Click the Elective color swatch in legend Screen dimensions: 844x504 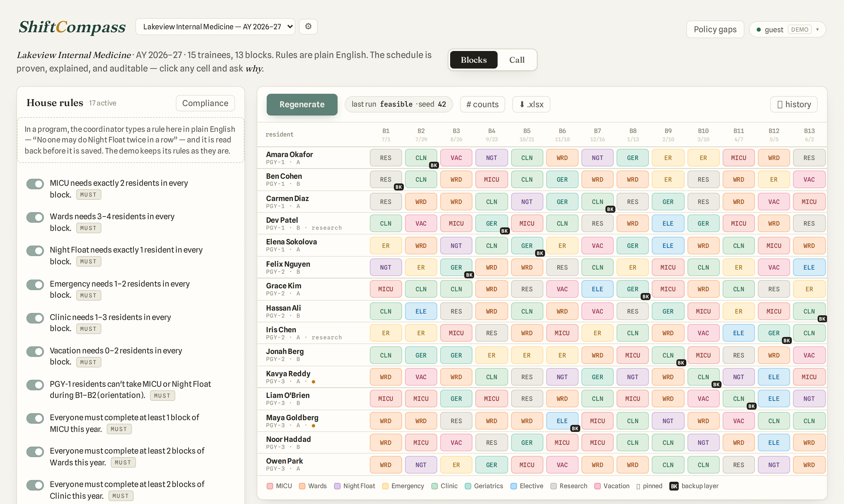click(x=513, y=486)
